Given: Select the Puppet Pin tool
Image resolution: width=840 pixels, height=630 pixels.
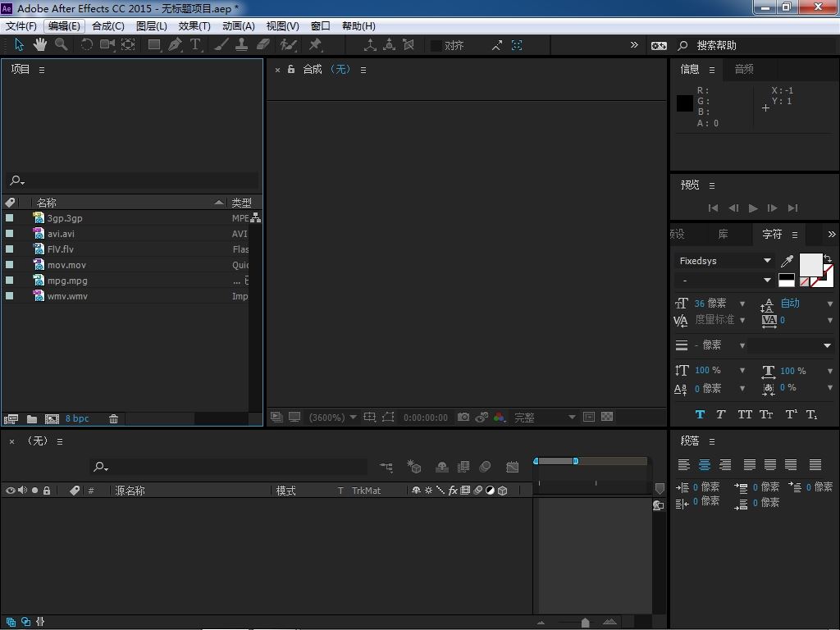Looking at the screenshot, I should pyautogui.click(x=315, y=45).
